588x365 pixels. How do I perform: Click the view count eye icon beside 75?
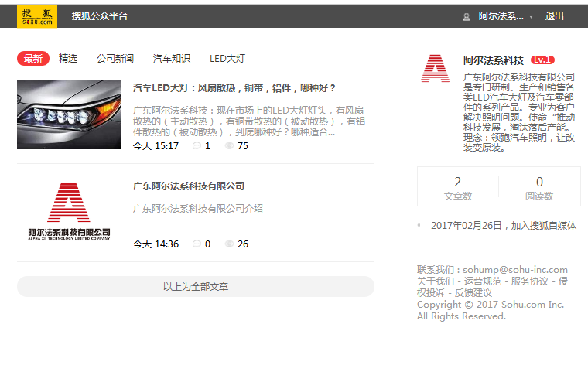pos(229,146)
